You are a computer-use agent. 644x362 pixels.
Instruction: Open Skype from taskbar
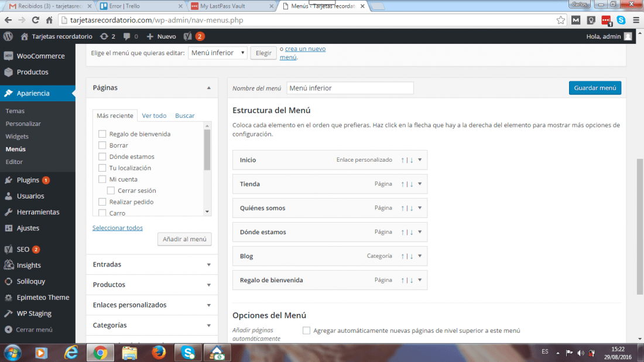point(188,353)
